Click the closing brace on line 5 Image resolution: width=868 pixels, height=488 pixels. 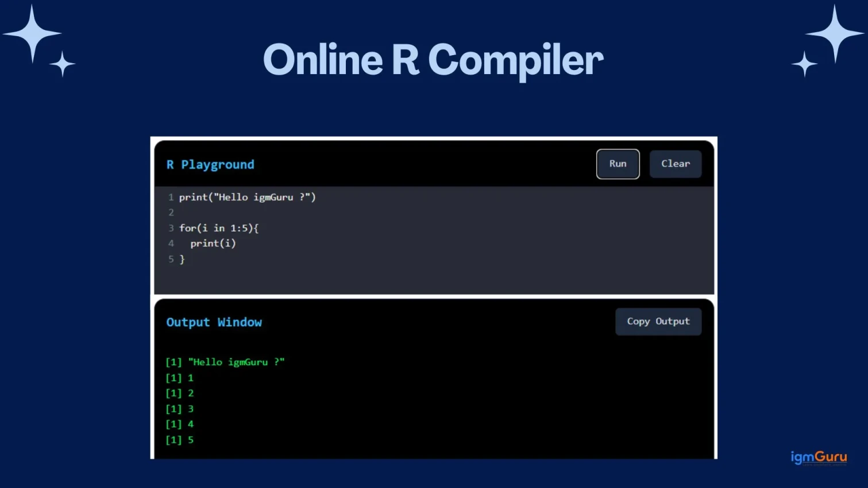182,260
